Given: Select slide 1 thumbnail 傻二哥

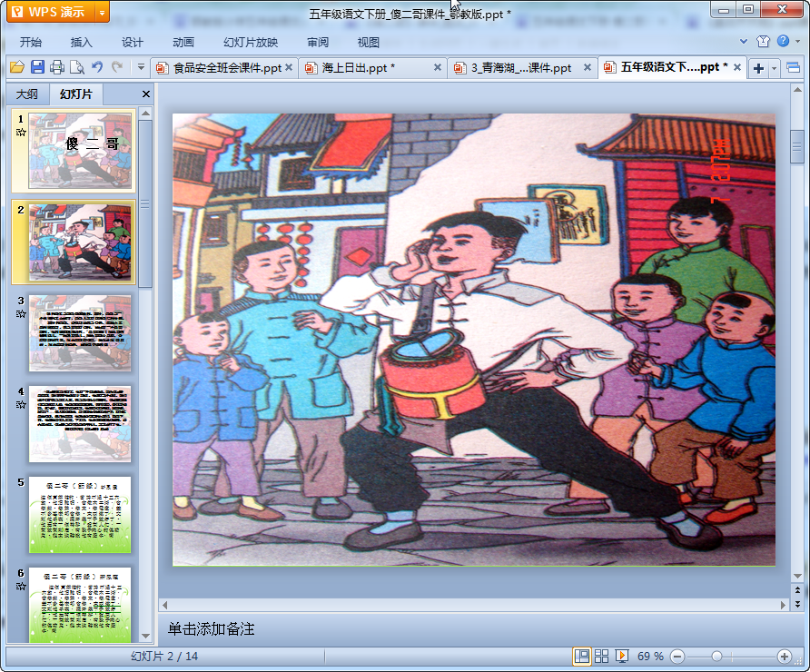Looking at the screenshot, I should 80,151.
